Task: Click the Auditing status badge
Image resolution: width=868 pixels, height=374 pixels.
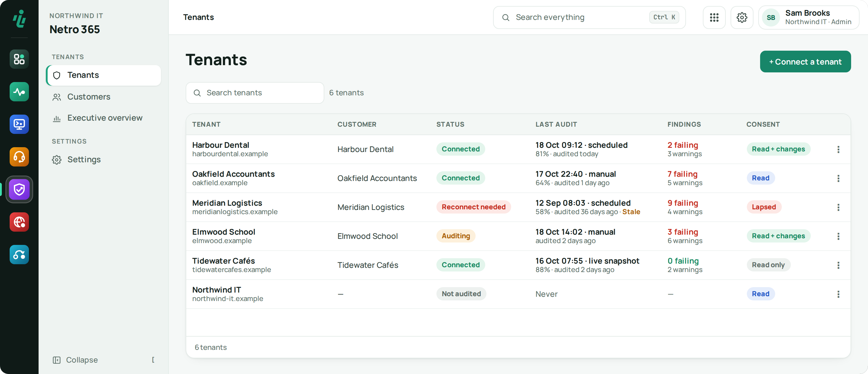Action: coord(456,236)
